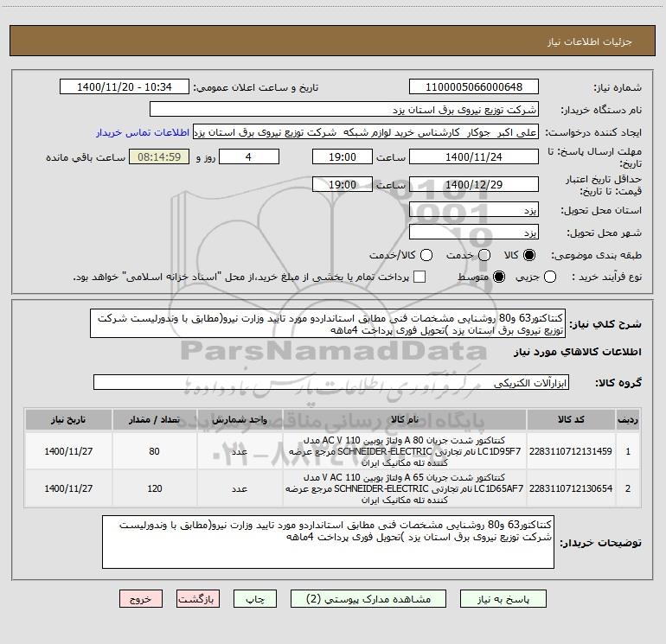Click the price validity time 19:00 field
The height and width of the screenshot is (644, 666).
tap(343, 185)
